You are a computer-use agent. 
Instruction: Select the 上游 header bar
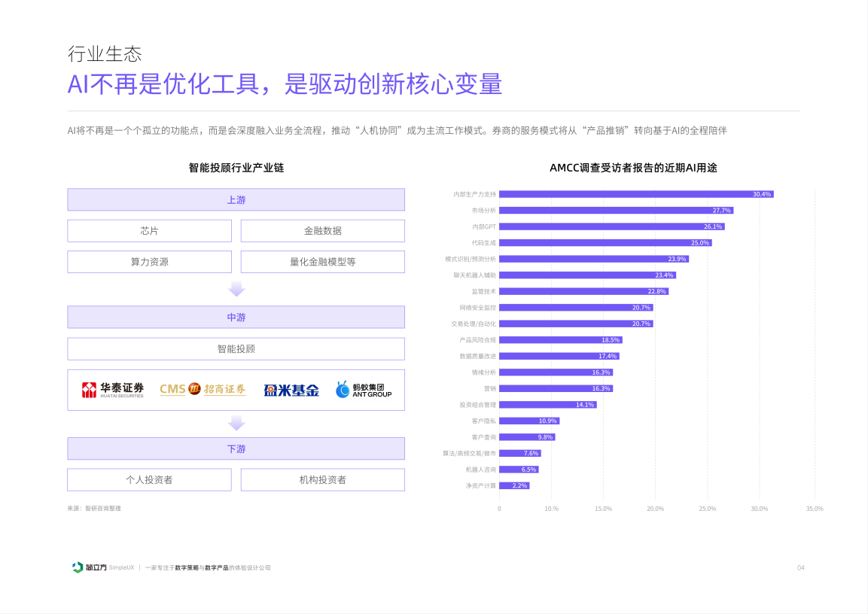236,199
